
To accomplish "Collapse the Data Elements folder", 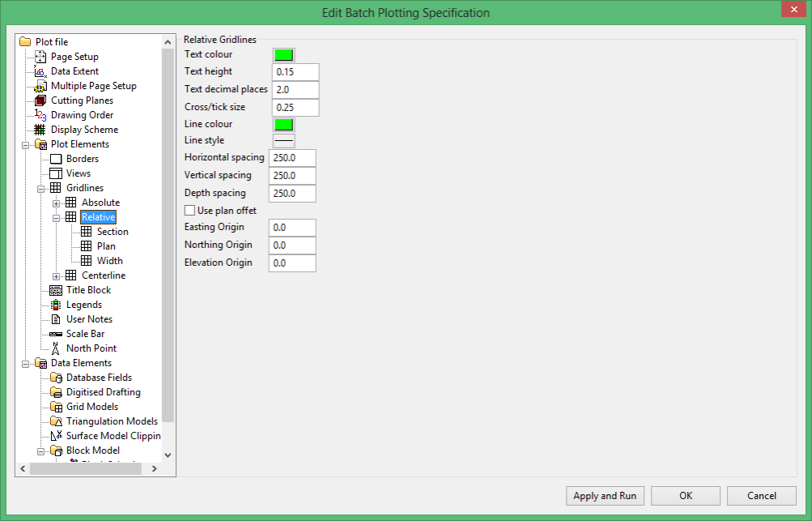I will 25,364.
